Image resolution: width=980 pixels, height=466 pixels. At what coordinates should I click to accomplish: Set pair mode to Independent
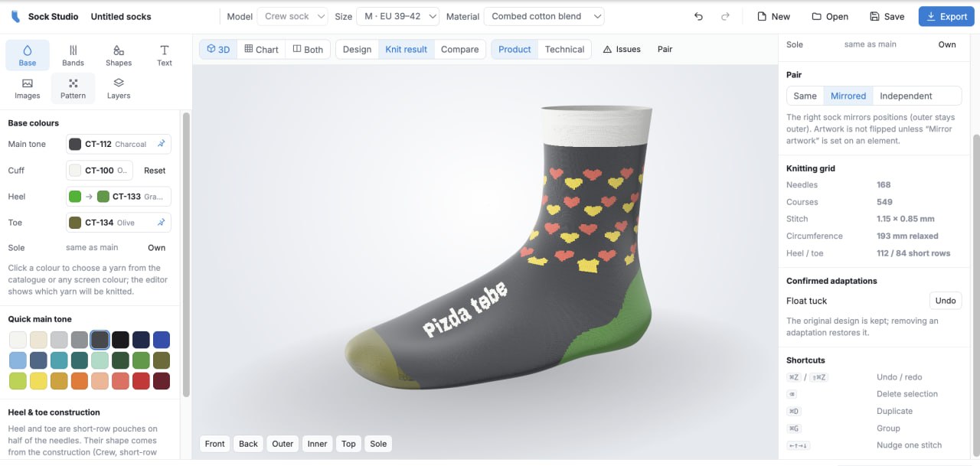(x=906, y=96)
